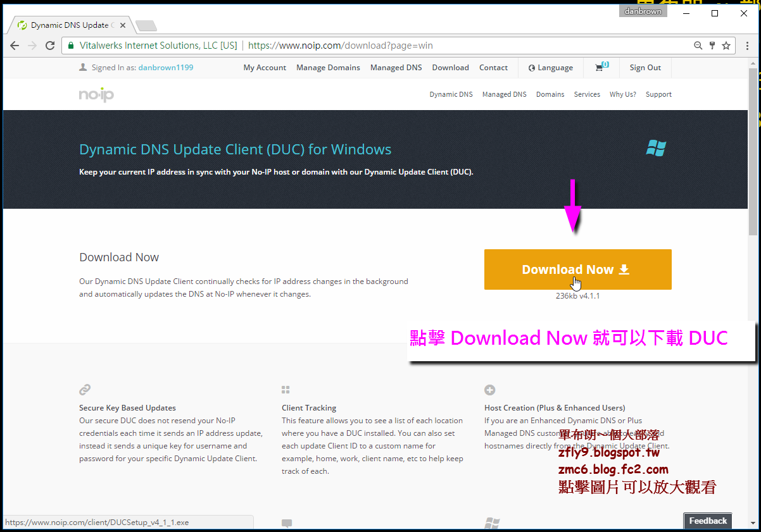Click the Why Us? link

click(x=622, y=94)
